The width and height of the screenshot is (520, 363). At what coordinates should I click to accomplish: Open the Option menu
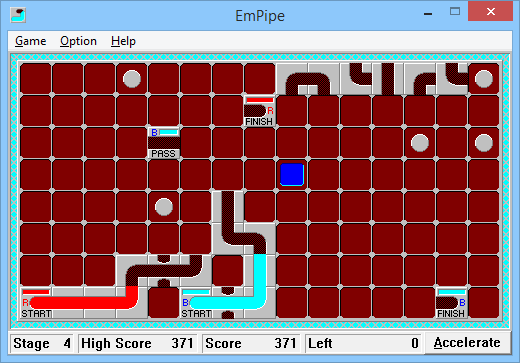click(x=78, y=41)
